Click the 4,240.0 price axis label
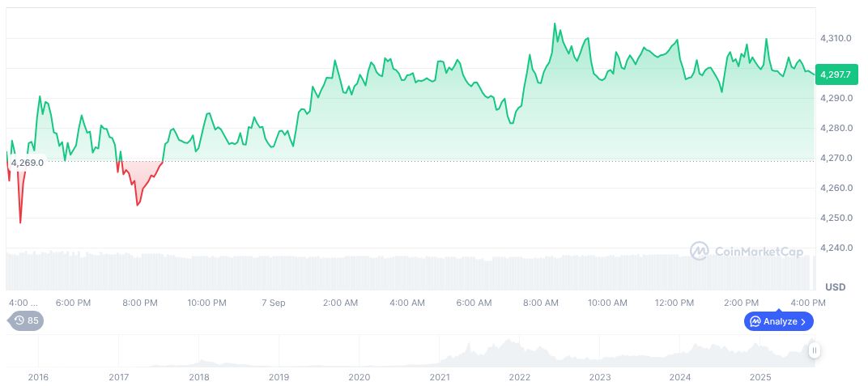This screenshot has height=386, width=868. coord(836,248)
